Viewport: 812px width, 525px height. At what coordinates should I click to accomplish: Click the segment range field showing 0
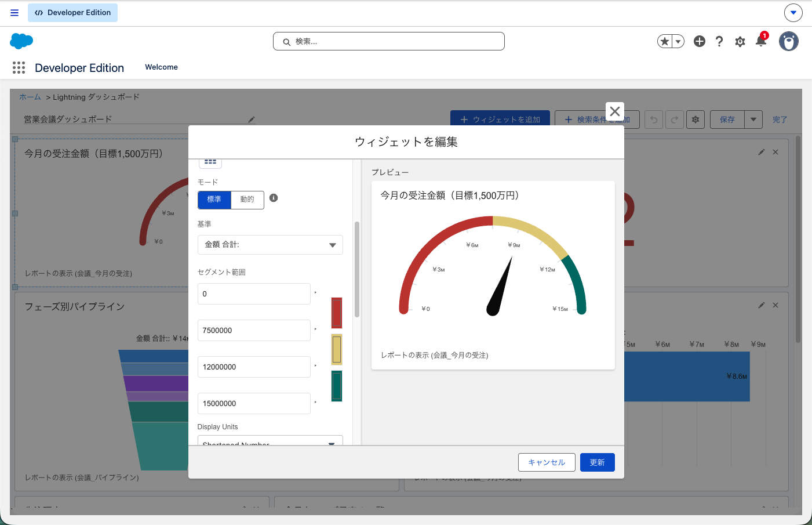(254, 294)
